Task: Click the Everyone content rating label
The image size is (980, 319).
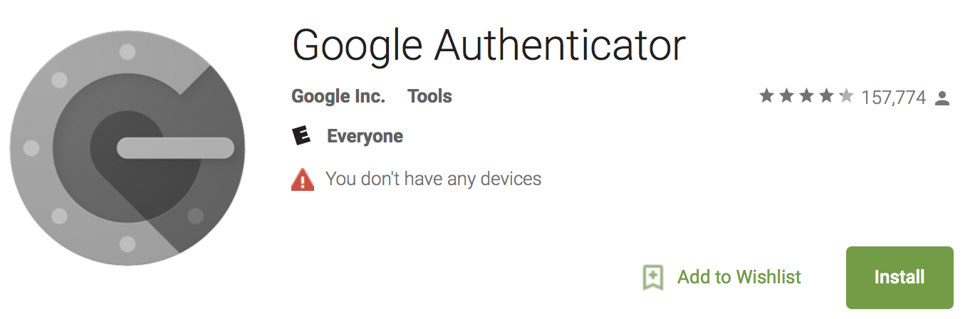Action: click(x=365, y=136)
